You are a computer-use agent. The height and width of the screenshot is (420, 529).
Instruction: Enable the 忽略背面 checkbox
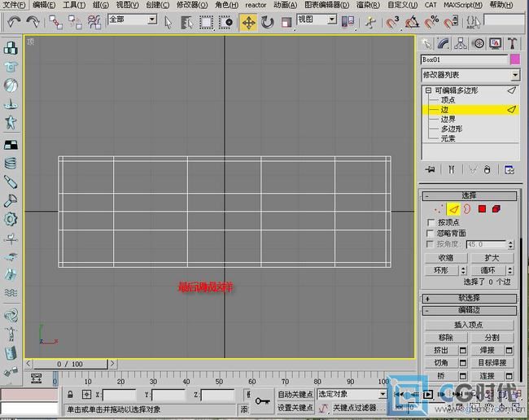[431, 234]
